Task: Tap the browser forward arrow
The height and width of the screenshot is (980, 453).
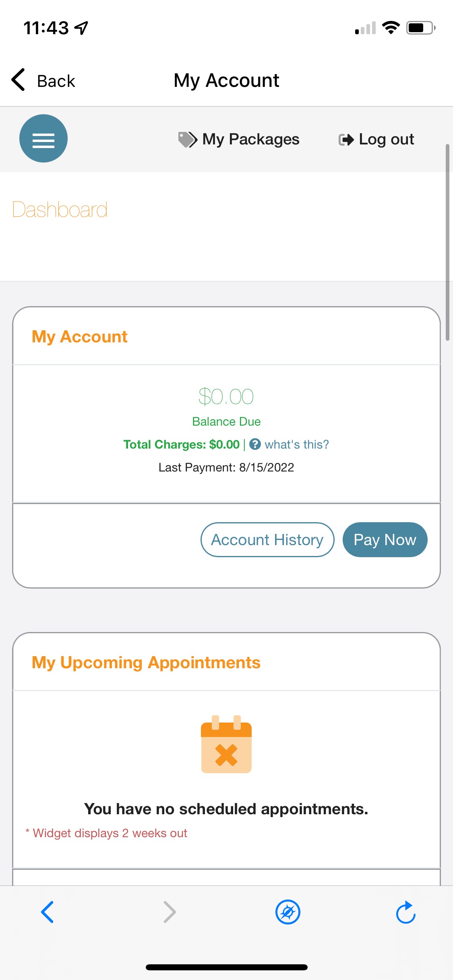Action: click(170, 912)
